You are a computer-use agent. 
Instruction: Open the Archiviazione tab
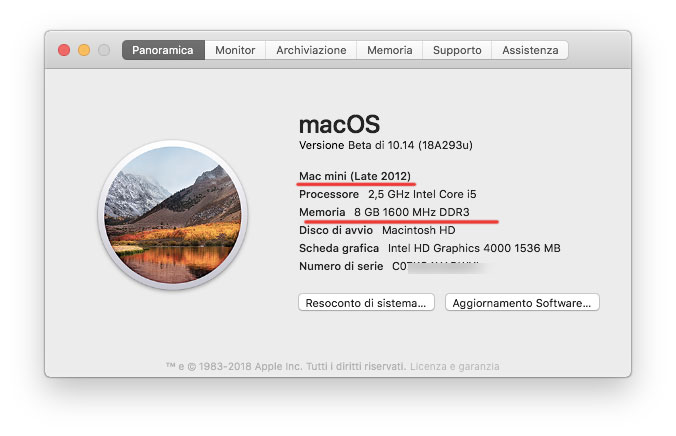pyautogui.click(x=311, y=50)
